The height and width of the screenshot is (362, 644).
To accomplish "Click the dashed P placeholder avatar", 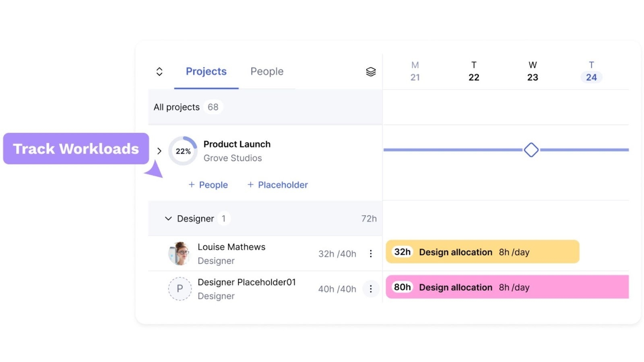I will click(x=180, y=289).
